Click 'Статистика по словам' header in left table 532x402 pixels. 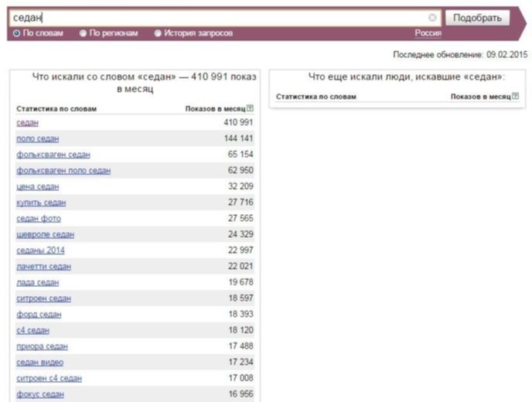coord(56,108)
